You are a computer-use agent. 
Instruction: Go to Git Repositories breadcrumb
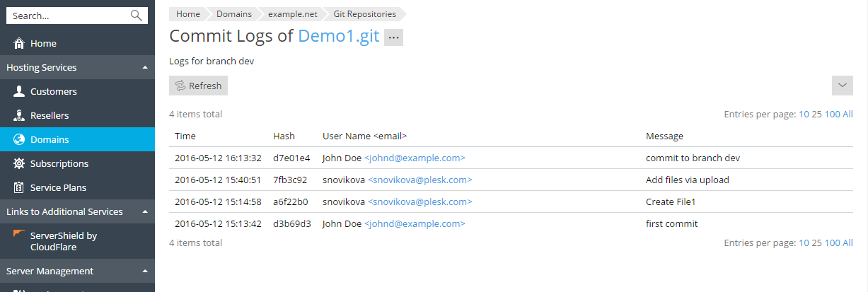click(x=364, y=13)
